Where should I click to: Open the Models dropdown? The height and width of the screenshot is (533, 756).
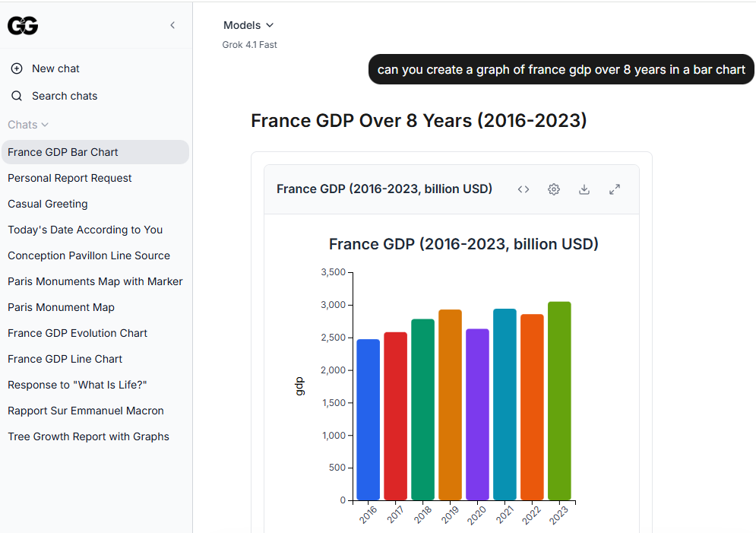248,25
